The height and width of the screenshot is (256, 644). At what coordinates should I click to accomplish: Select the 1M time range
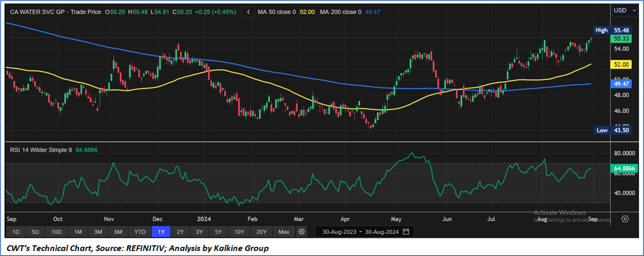tap(78, 232)
